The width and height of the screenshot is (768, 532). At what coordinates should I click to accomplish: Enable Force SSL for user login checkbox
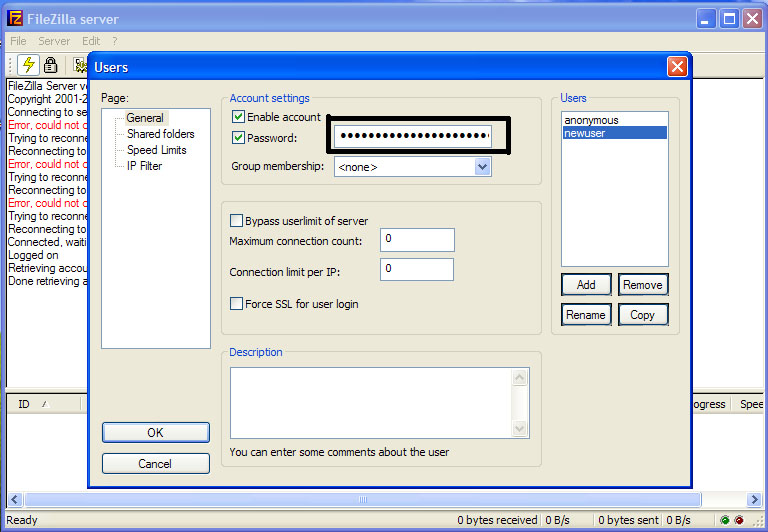coord(236,304)
